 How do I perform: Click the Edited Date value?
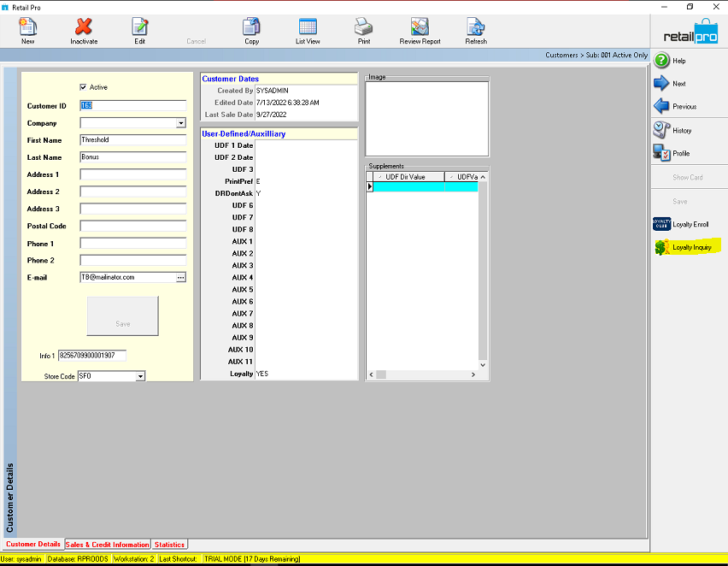pos(287,103)
